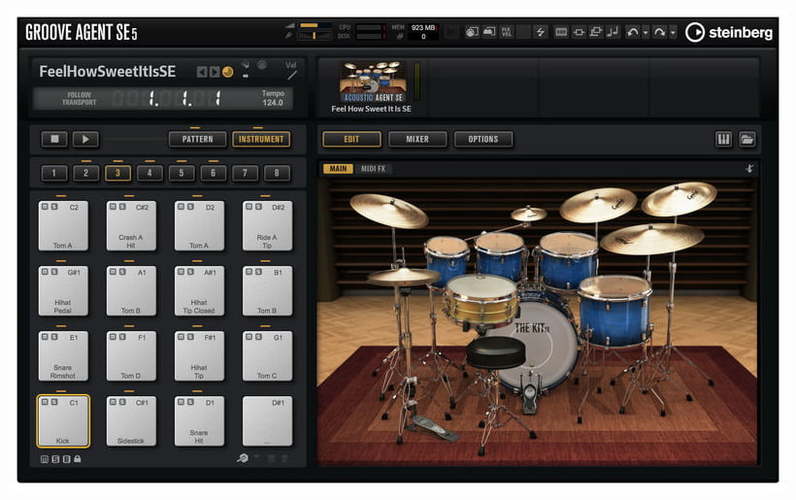Trigger the F#1 Hihat Tip pad
The height and width of the screenshot is (500, 796).
pyautogui.click(x=199, y=356)
